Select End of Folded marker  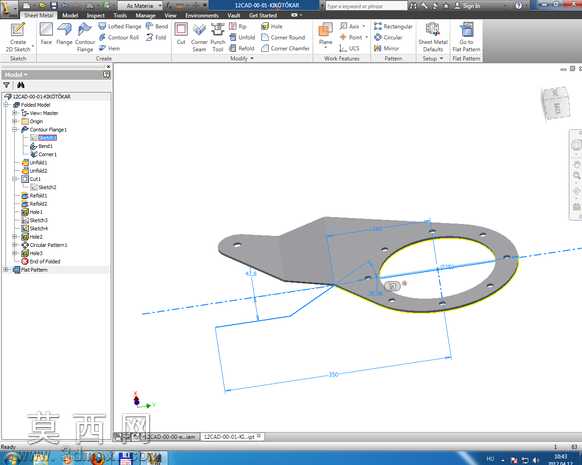click(x=41, y=261)
